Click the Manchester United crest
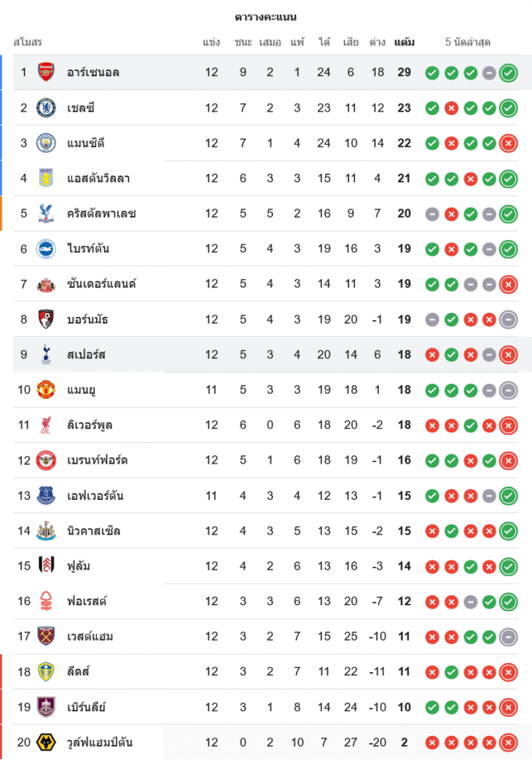 pos(46,390)
